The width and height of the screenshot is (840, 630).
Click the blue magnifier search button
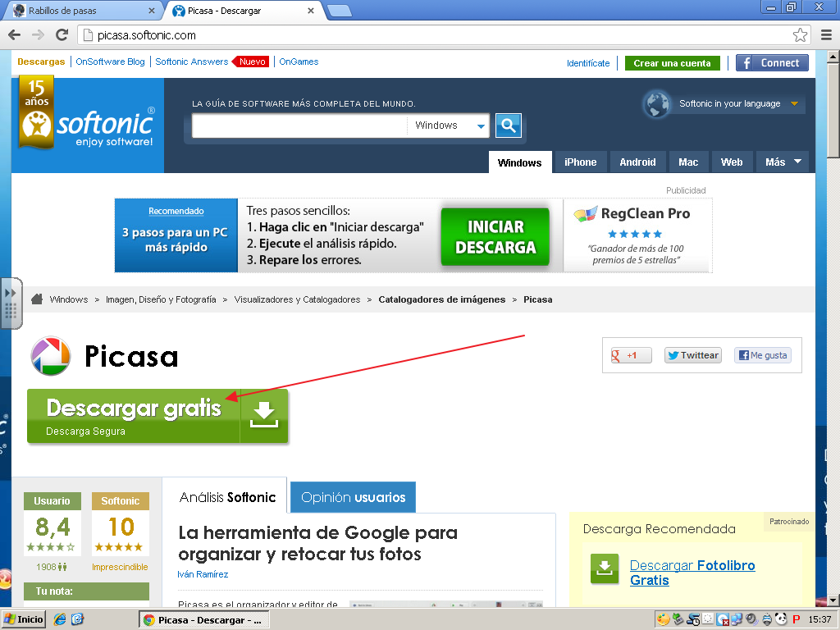coord(509,126)
